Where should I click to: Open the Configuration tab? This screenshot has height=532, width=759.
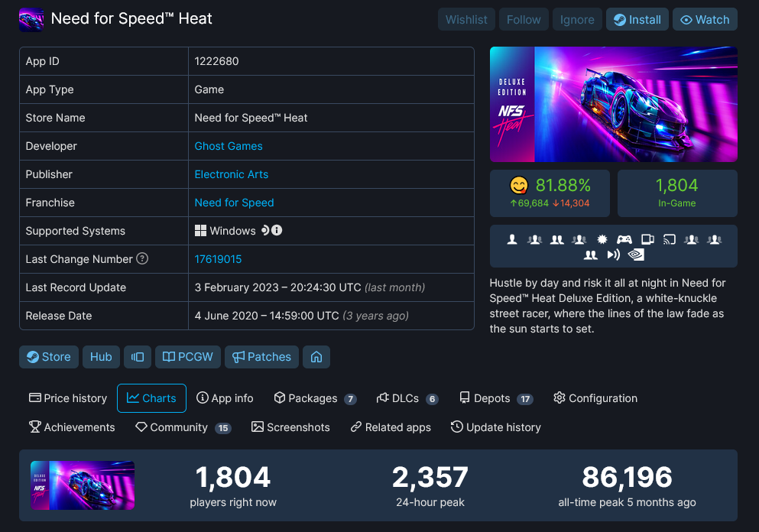(595, 398)
